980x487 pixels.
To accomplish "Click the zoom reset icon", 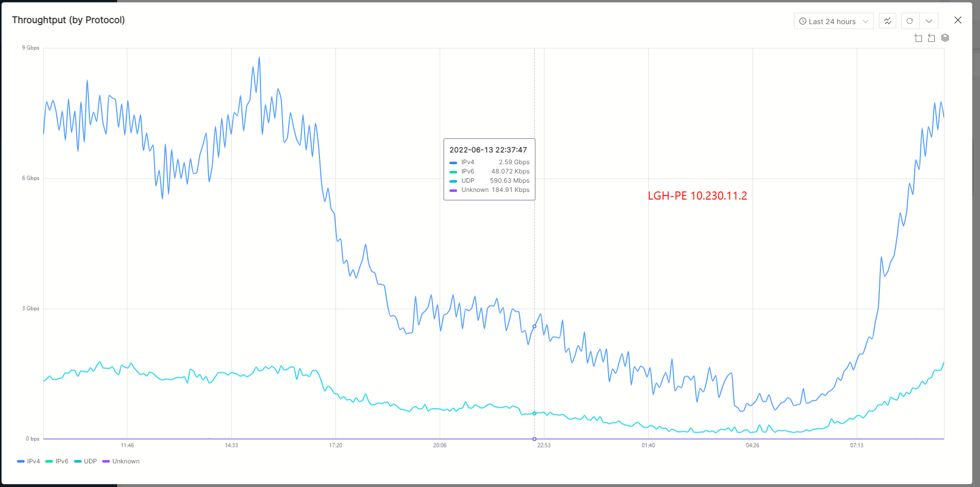I will [x=931, y=38].
